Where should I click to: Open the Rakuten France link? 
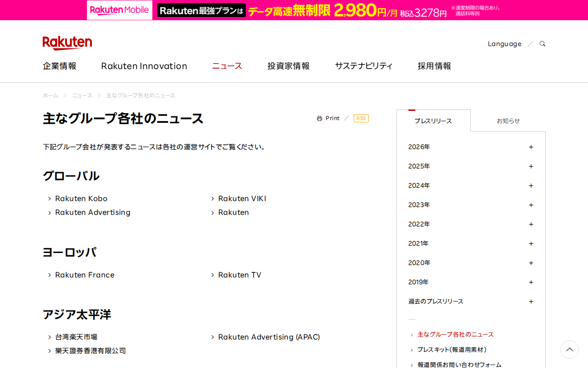point(85,275)
